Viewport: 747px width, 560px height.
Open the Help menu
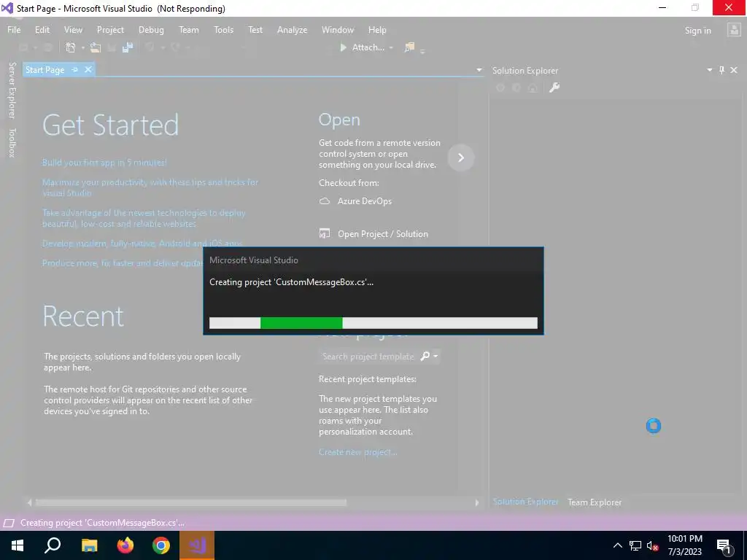pyautogui.click(x=377, y=29)
